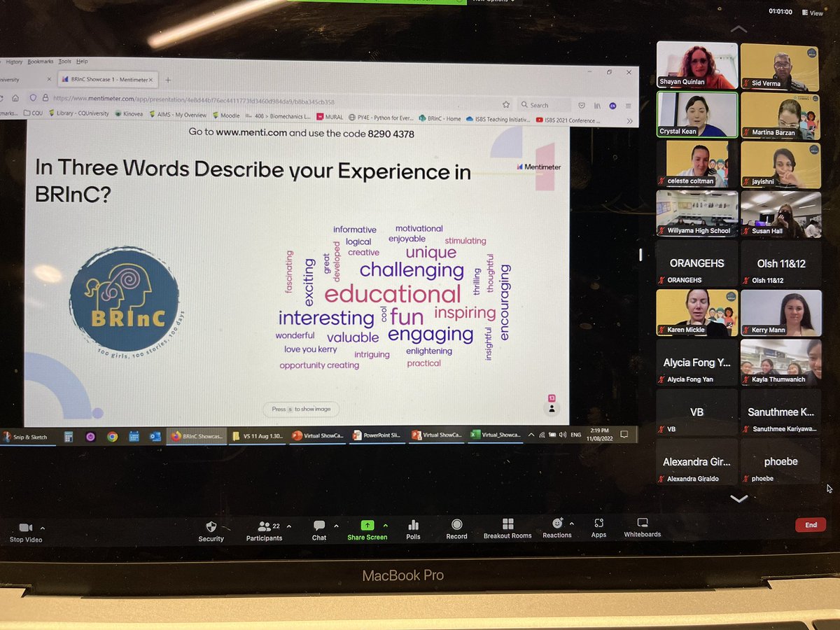
Task: Start recording with the Record button
Action: click(456, 531)
